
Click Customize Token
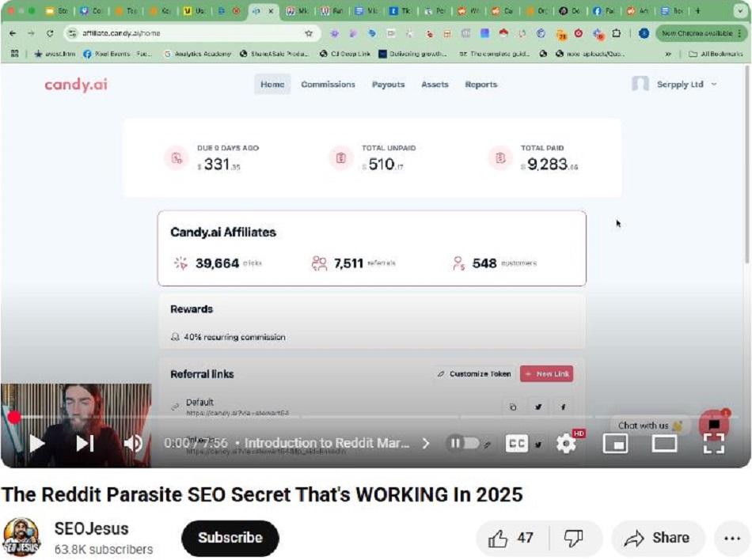[474, 373]
